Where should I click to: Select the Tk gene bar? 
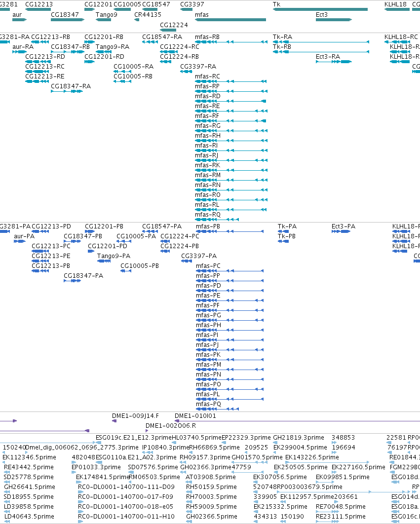pos(320,9)
